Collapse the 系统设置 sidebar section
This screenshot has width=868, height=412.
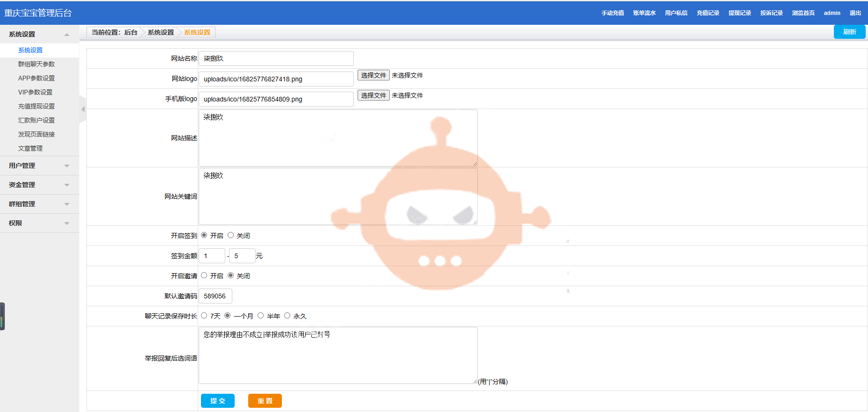67,35
